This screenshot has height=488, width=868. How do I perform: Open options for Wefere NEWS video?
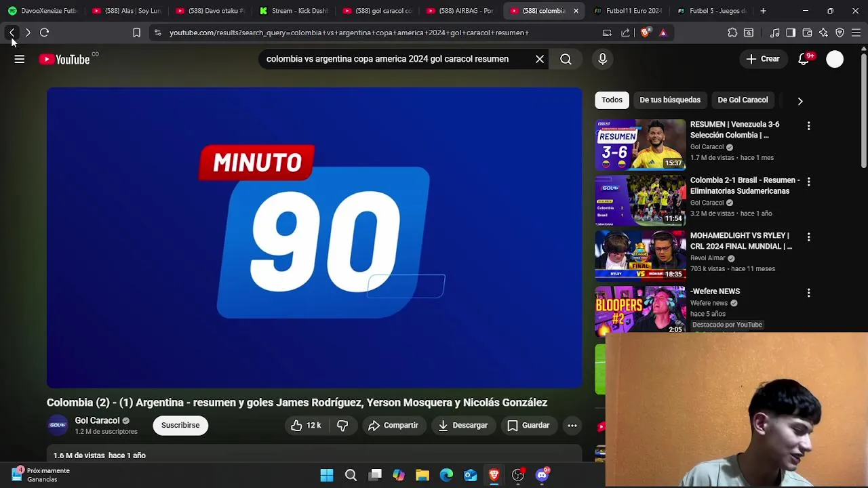(x=808, y=293)
